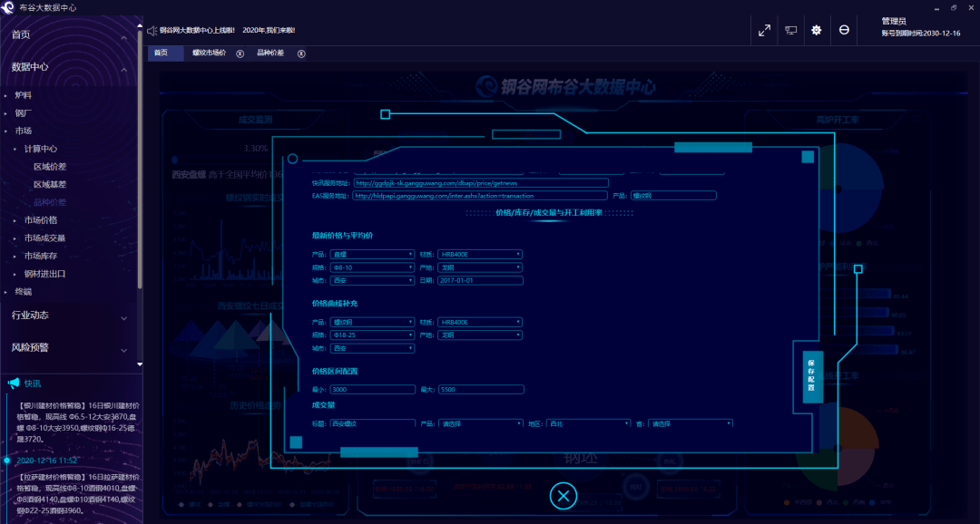Open 产地 dropdown under 价格曲线补充

point(480,335)
